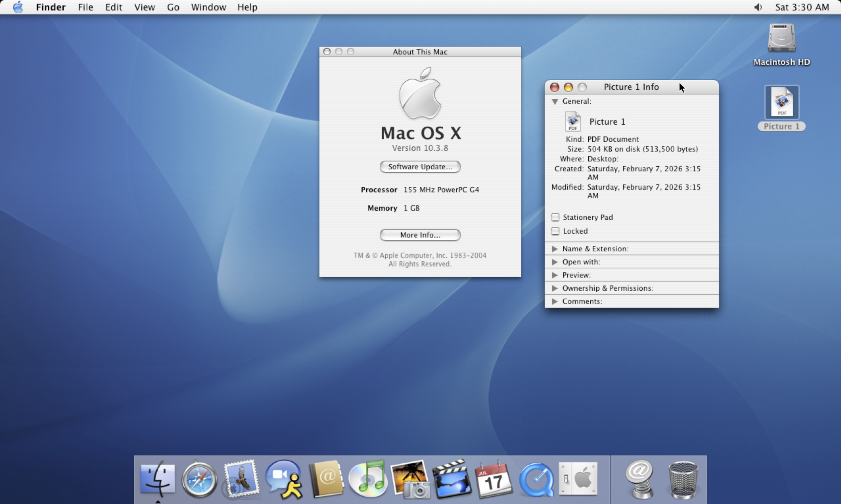Expand Name & Extension section

tap(555, 249)
